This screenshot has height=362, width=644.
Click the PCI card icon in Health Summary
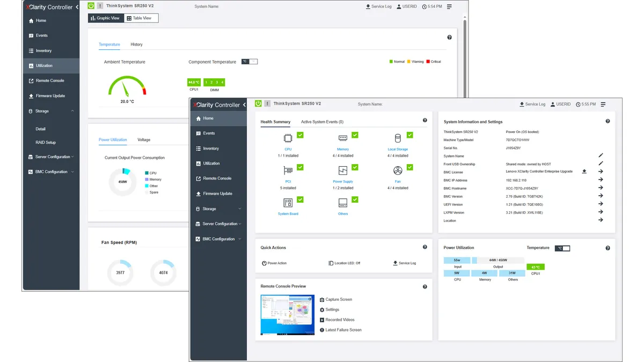coord(288,171)
